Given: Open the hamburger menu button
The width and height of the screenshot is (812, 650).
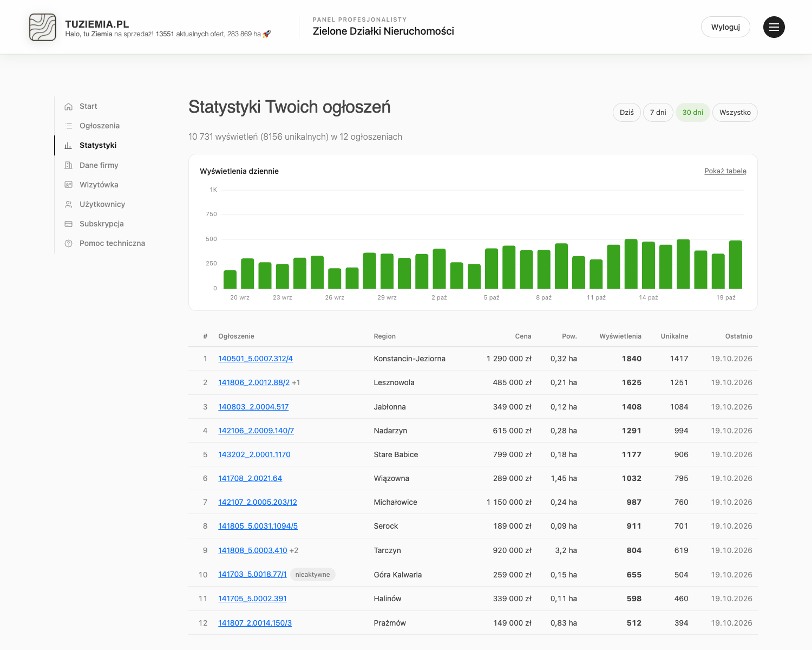Looking at the screenshot, I should pos(774,27).
